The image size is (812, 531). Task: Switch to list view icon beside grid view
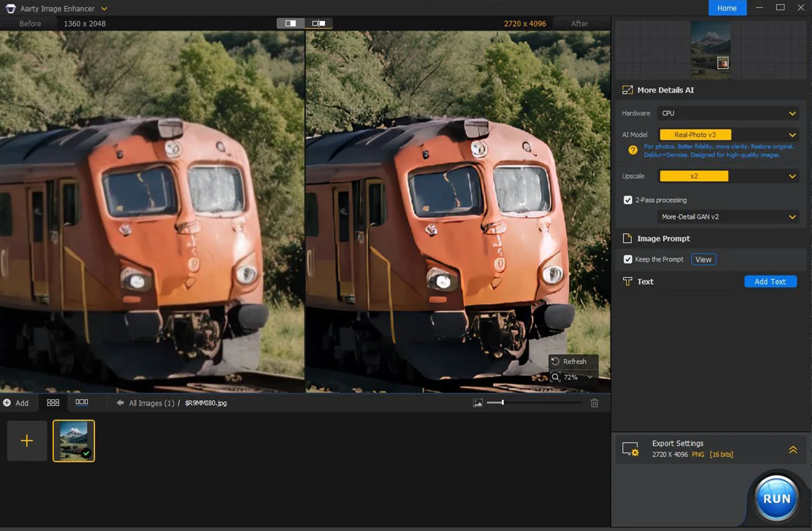[x=82, y=403]
